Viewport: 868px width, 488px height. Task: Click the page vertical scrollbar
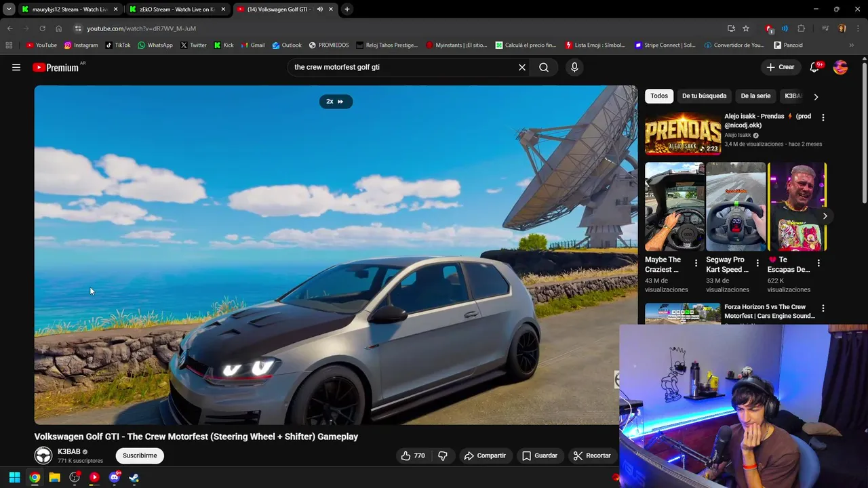point(865,132)
